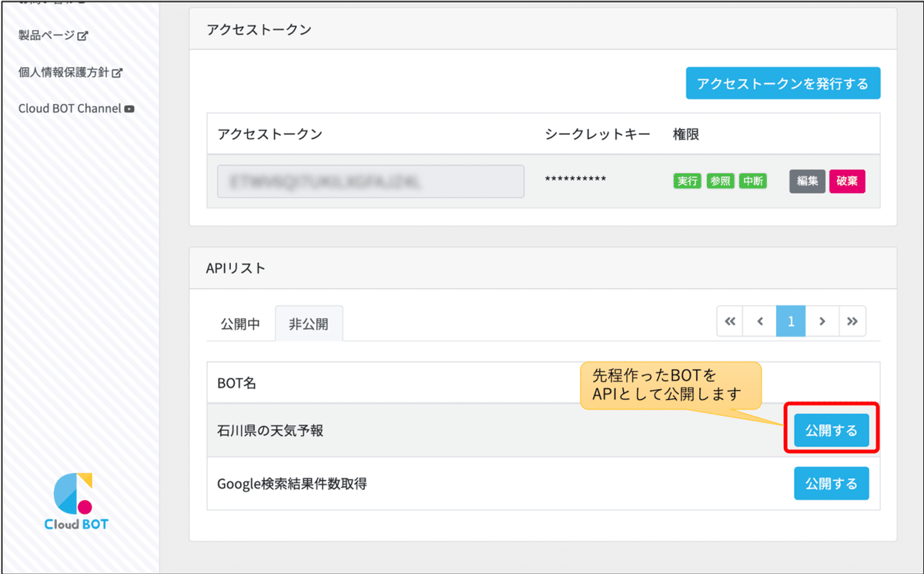
Task: Publish the 石川県の天気予報 BOT
Action: point(831,431)
